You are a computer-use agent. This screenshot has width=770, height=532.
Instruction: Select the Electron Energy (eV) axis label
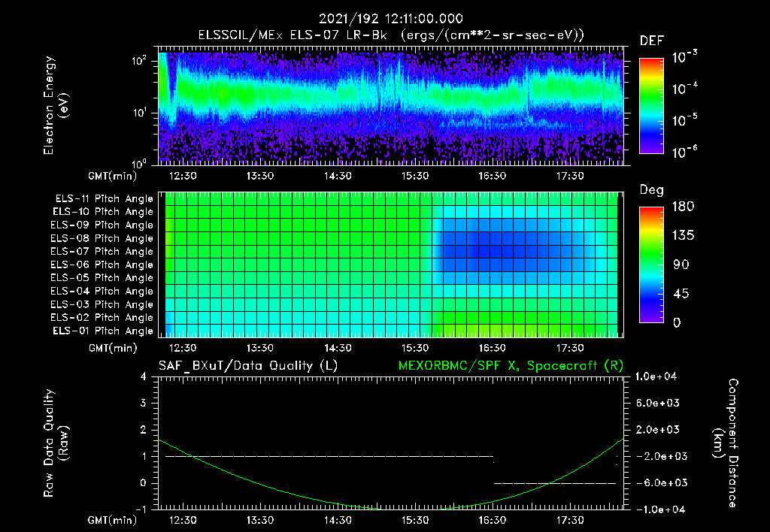click(x=56, y=105)
